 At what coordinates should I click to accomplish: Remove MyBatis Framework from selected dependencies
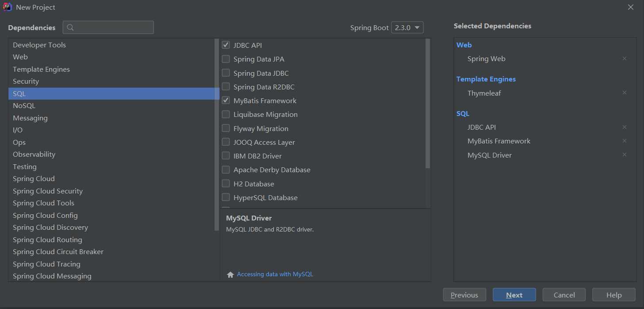click(625, 141)
